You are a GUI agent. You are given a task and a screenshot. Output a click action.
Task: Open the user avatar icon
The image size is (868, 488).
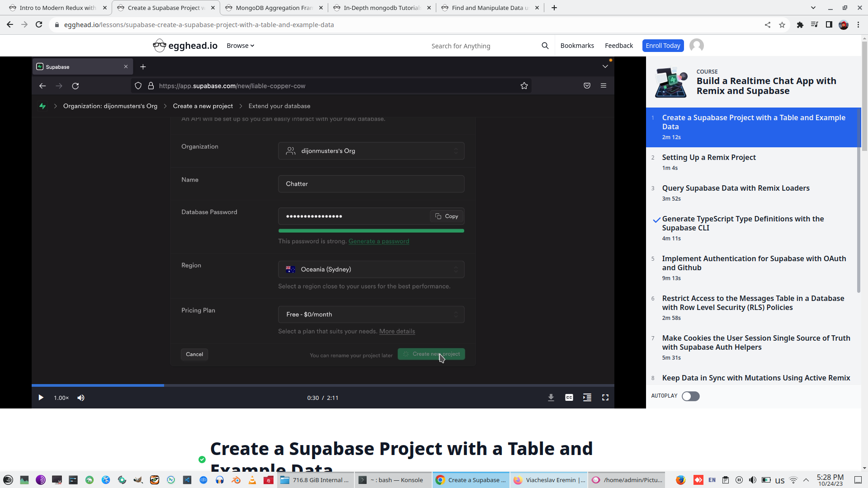[696, 46]
